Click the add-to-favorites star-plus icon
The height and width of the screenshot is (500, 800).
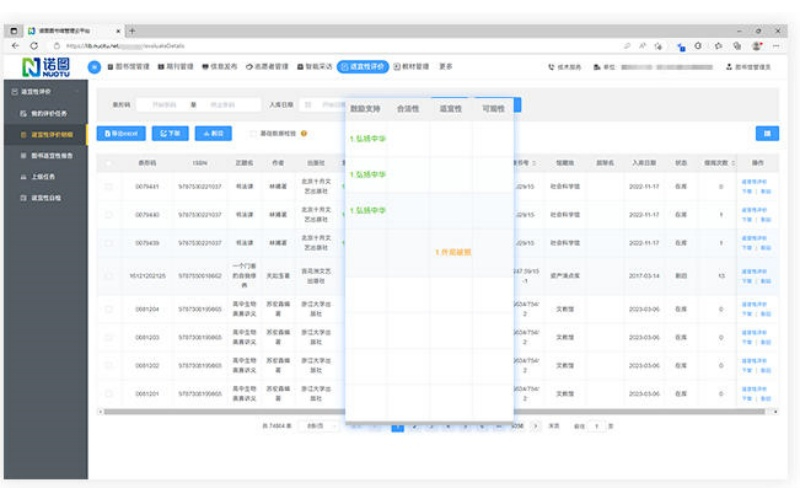click(658, 46)
